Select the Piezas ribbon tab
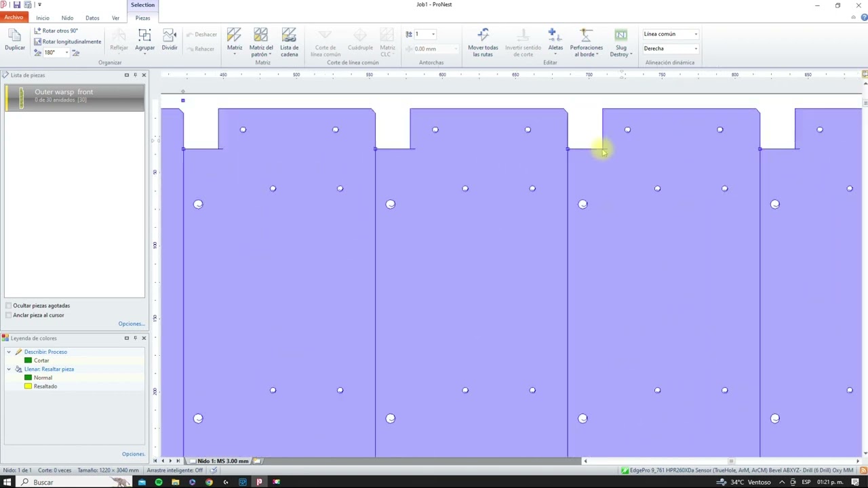The width and height of the screenshot is (868, 488). [142, 18]
